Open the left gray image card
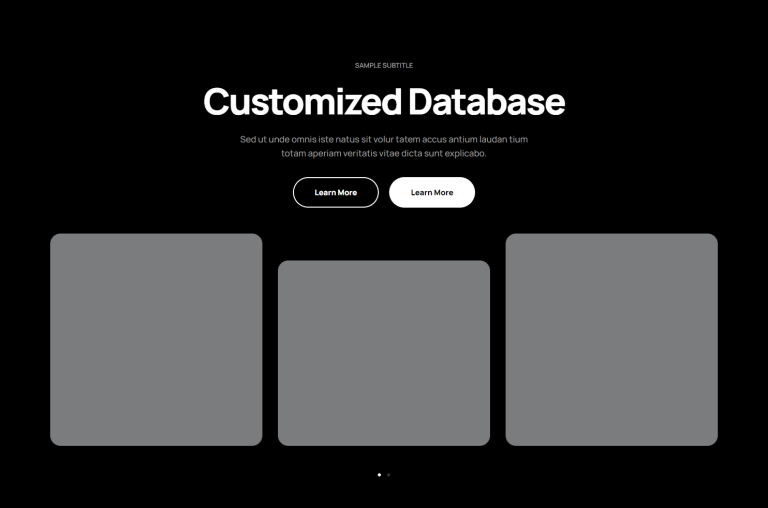This screenshot has height=508, width=768. coord(156,340)
